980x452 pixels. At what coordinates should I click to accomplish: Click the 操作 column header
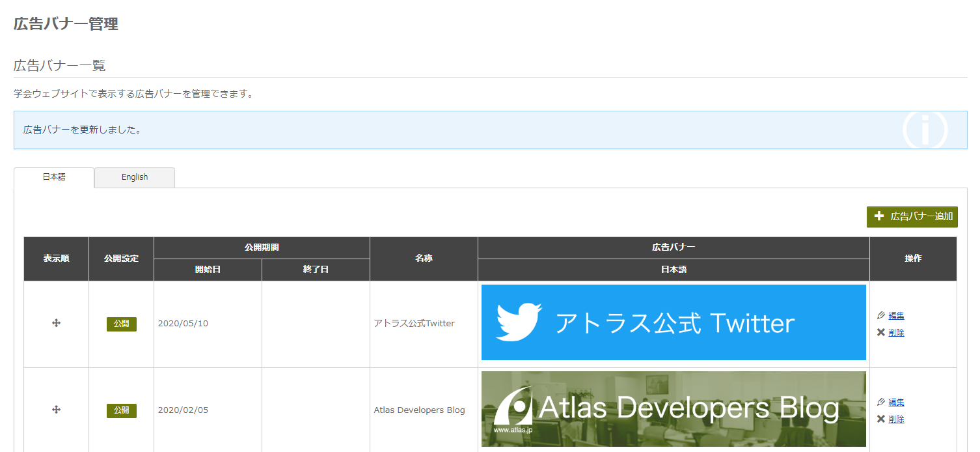tap(913, 259)
